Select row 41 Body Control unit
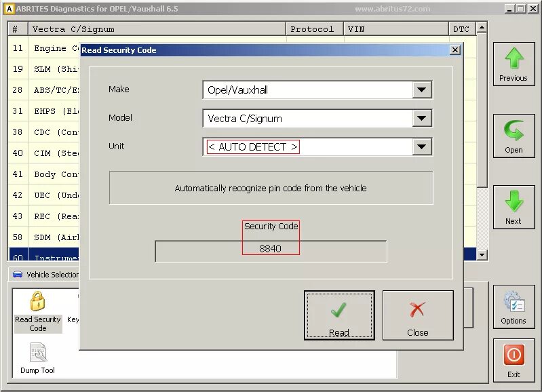542x392 pixels. (44, 174)
